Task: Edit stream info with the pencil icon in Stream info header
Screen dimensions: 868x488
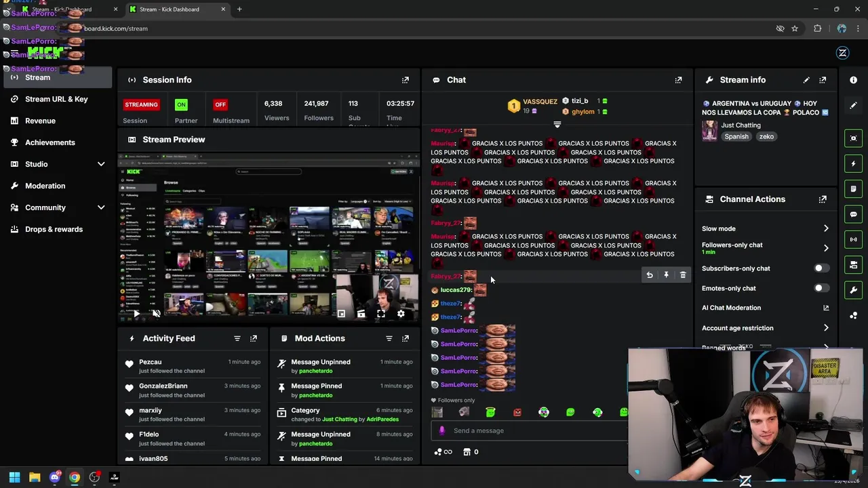Action: [806, 80]
